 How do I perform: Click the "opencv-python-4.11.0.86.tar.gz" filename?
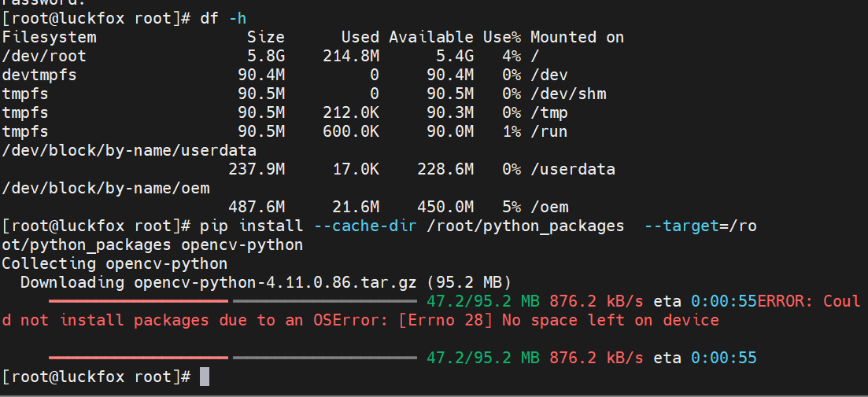coord(275,282)
